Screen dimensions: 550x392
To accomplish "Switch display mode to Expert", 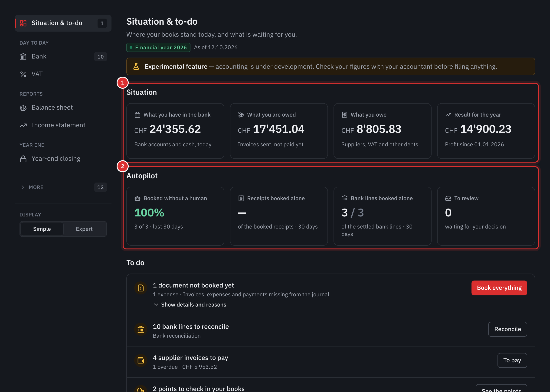I will (84, 229).
